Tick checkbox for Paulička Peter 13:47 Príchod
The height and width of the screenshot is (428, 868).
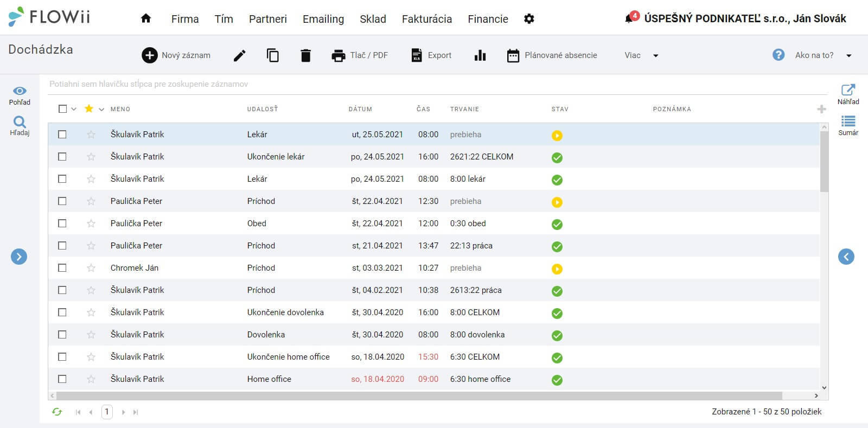(x=62, y=246)
